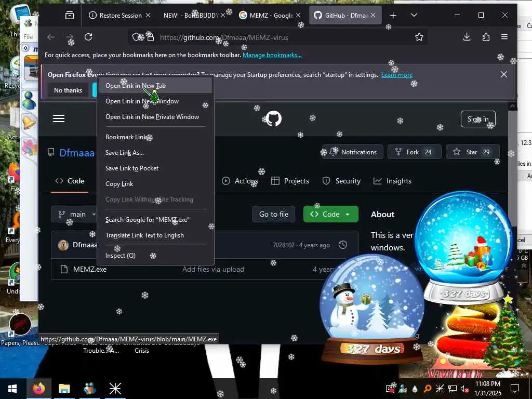Open the Actions tab
This screenshot has width=532, height=399.
(x=240, y=181)
